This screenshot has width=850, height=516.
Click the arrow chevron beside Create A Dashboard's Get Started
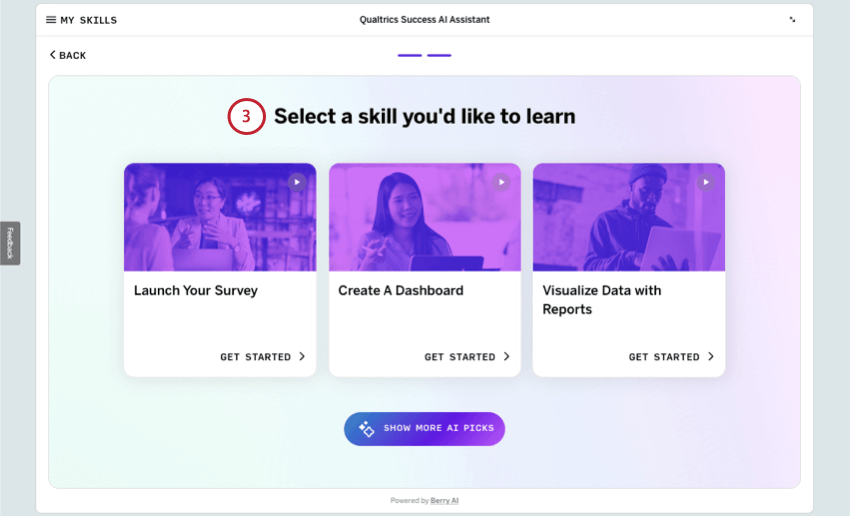[507, 356]
